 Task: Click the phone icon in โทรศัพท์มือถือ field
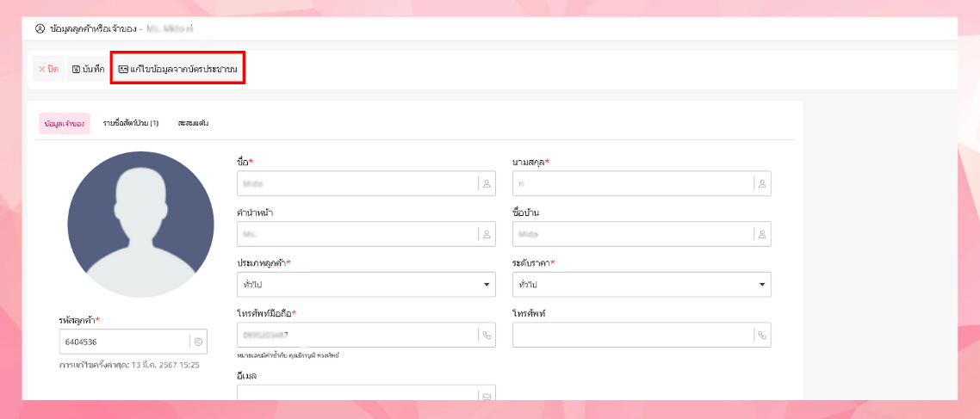(487, 336)
